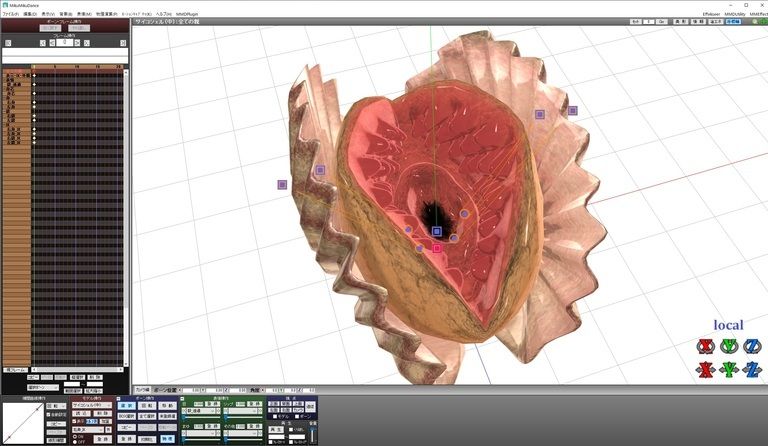Click the 回転 rotate bone mode button
The image size is (768, 446).
point(147,406)
